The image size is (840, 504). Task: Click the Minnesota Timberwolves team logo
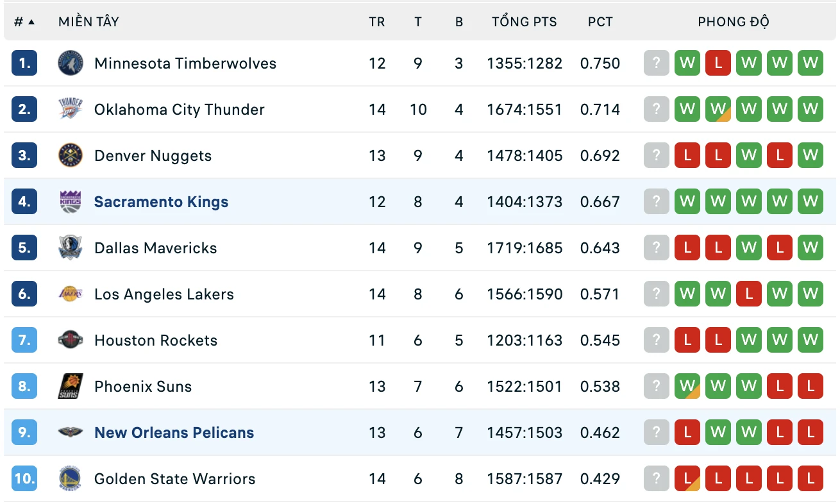click(71, 63)
